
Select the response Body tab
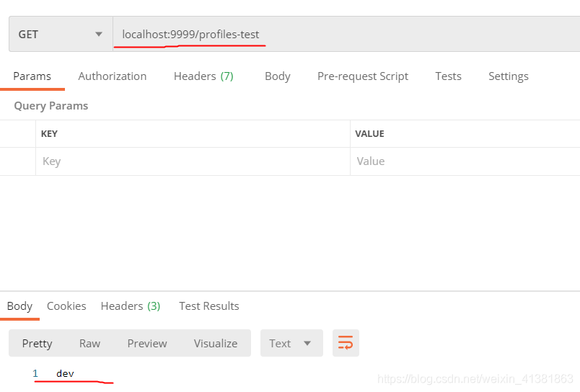pyautogui.click(x=19, y=306)
